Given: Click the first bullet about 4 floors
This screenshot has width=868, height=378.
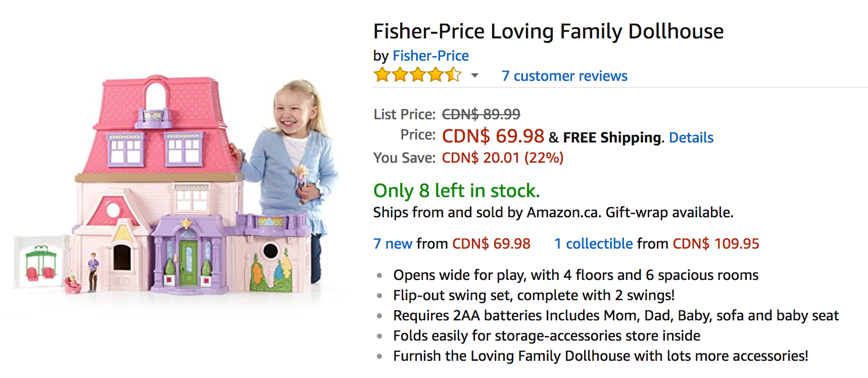Looking at the screenshot, I should click(x=576, y=275).
